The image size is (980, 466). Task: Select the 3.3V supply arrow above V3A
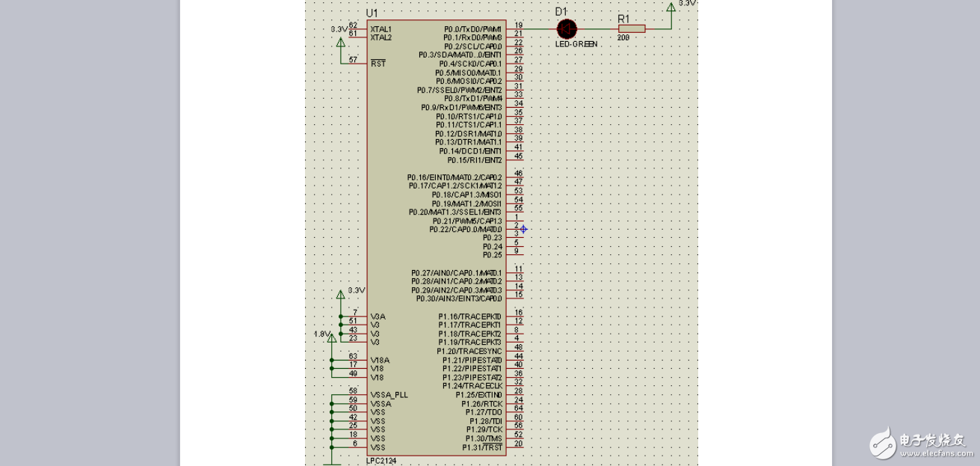click(341, 295)
